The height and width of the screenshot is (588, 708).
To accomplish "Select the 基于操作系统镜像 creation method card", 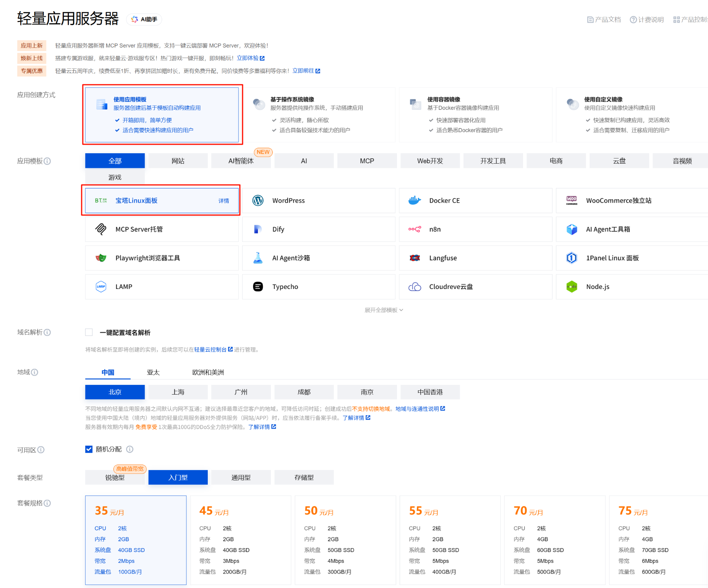I will (318, 115).
